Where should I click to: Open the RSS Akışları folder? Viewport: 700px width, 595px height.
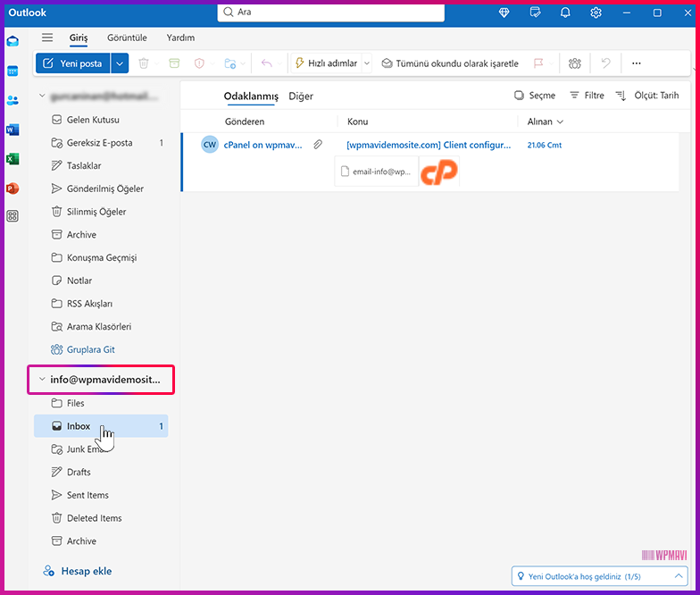101,304
